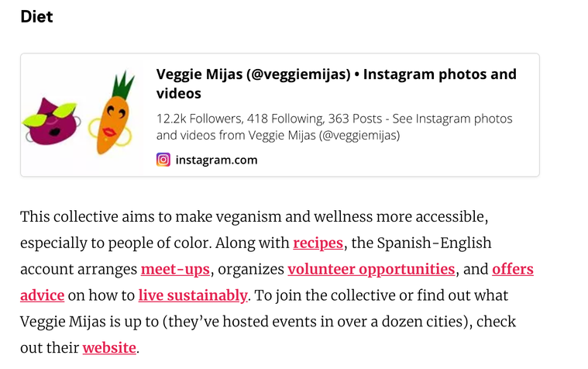Screen dimensions: 588x369
Task: Open the live sustainably link
Action: 193,295
